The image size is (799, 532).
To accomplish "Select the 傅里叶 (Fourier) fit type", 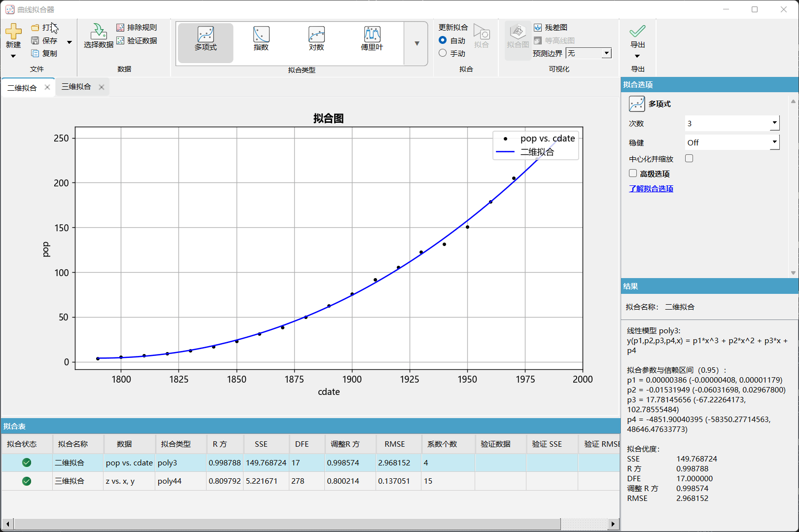I will [371, 41].
